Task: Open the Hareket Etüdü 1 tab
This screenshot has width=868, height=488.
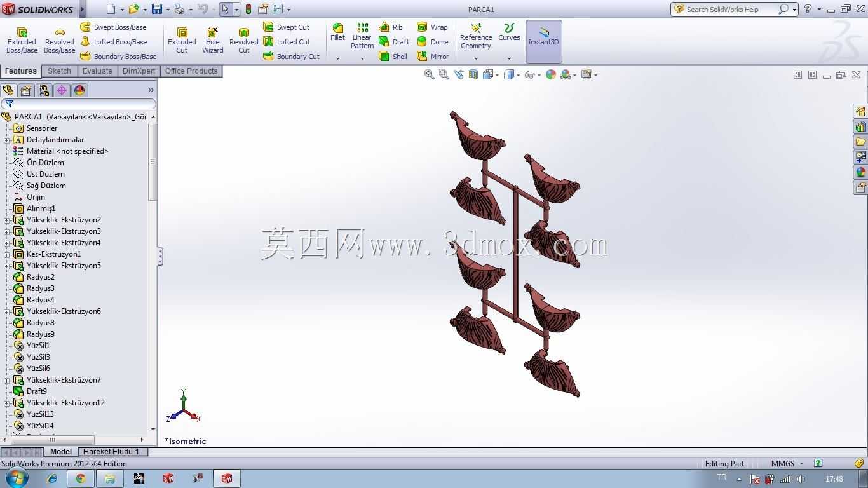Action: (111, 452)
